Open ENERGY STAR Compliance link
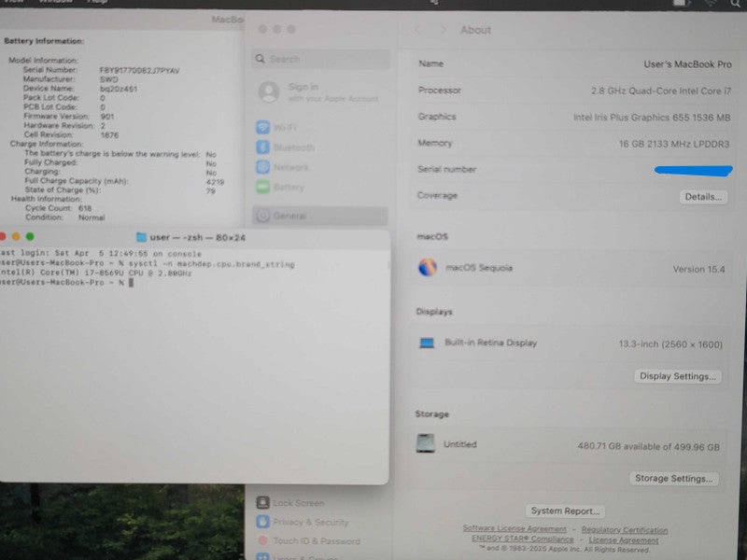The image size is (747, 560). tap(523, 539)
